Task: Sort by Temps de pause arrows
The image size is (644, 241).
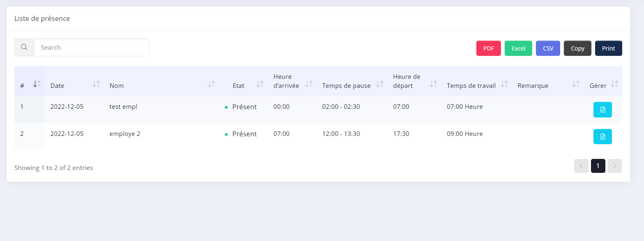Action: point(380,84)
